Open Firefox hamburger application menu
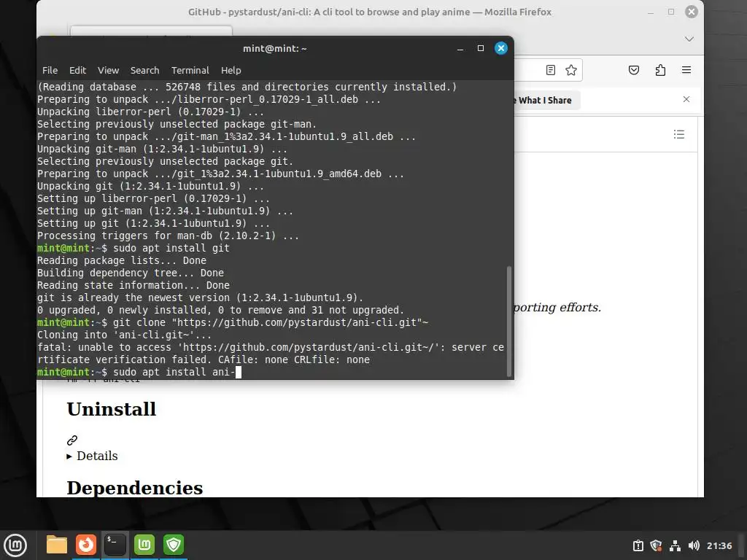 tap(686, 71)
